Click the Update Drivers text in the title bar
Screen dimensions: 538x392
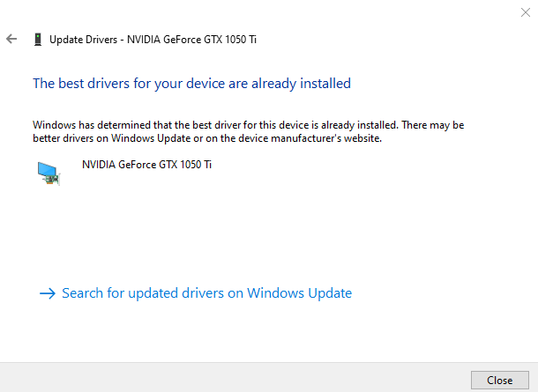click(x=85, y=39)
